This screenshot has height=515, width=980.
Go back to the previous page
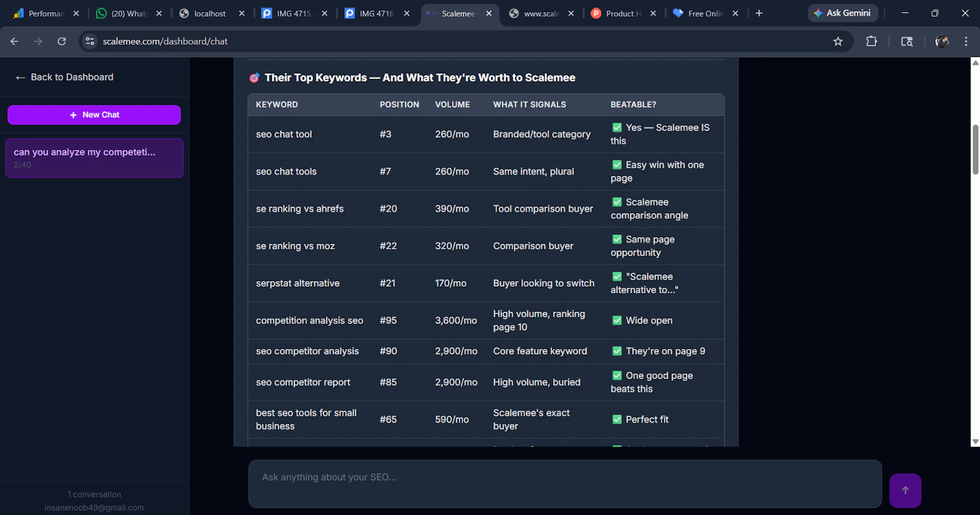[15, 41]
